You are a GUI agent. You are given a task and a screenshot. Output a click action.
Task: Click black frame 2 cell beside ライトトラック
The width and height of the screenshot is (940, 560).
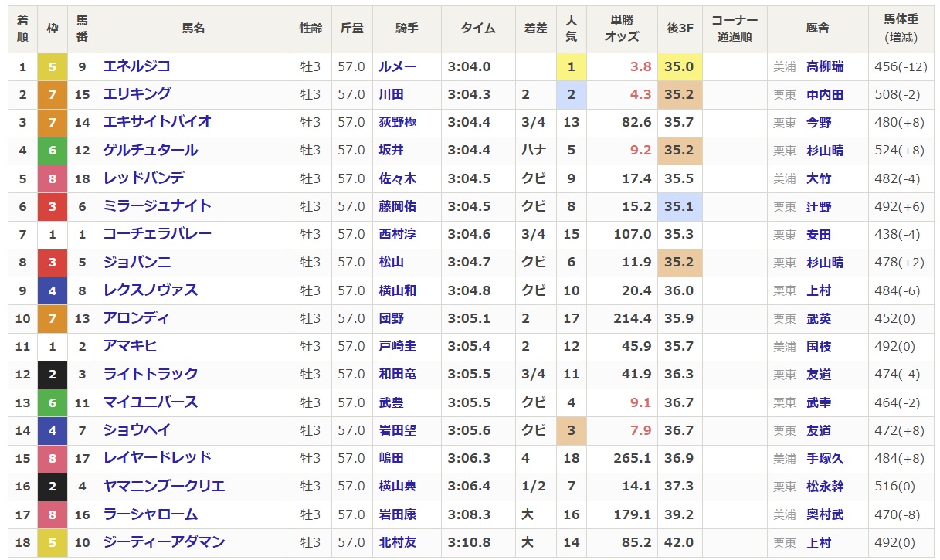click(53, 375)
